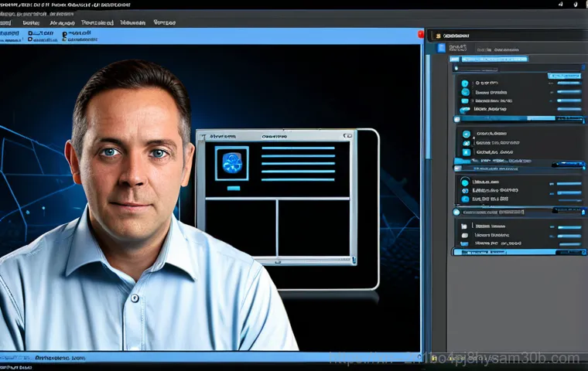Click the left system icon at the screen's top-right
The height and width of the screenshot is (371, 588).
(x=561, y=4)
